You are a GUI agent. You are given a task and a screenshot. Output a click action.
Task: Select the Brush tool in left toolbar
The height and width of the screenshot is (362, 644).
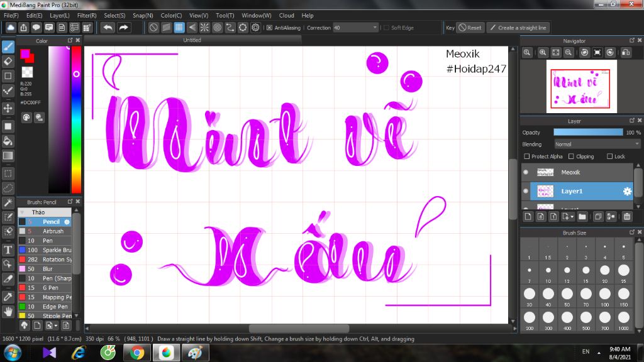[8, 47]
